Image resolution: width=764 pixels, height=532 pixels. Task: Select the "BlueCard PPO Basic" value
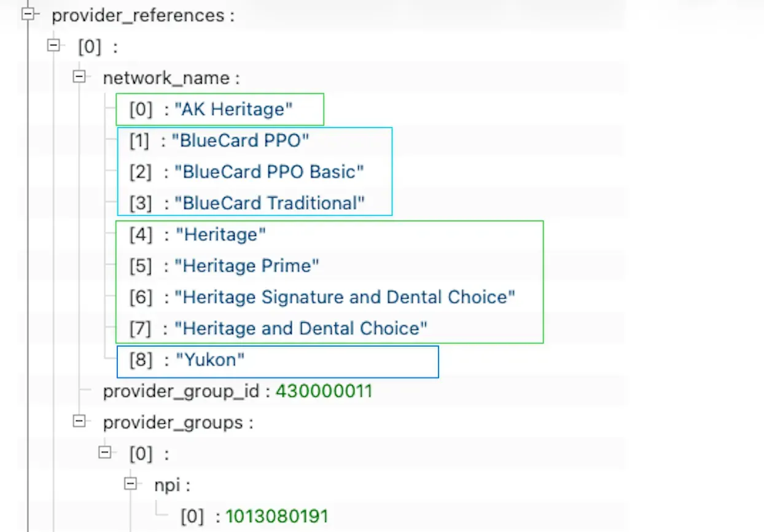tap(268, 171)
